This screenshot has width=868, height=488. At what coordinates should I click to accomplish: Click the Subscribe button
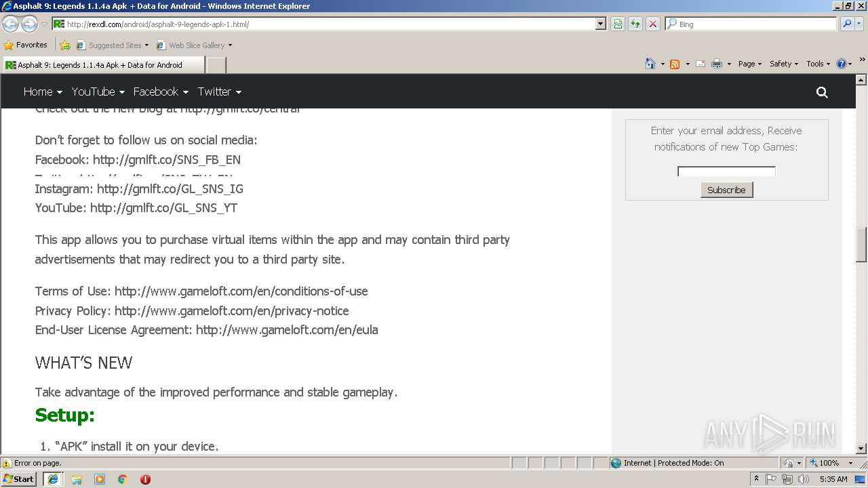[726, 190]
